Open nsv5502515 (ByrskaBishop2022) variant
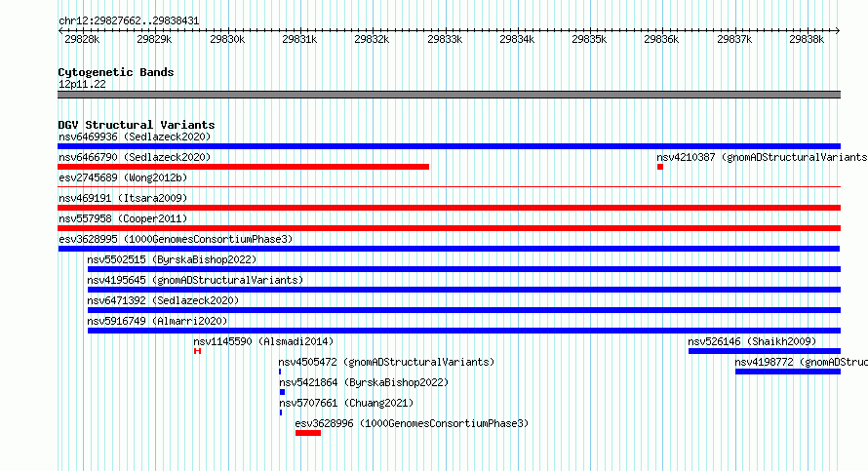 172,259
